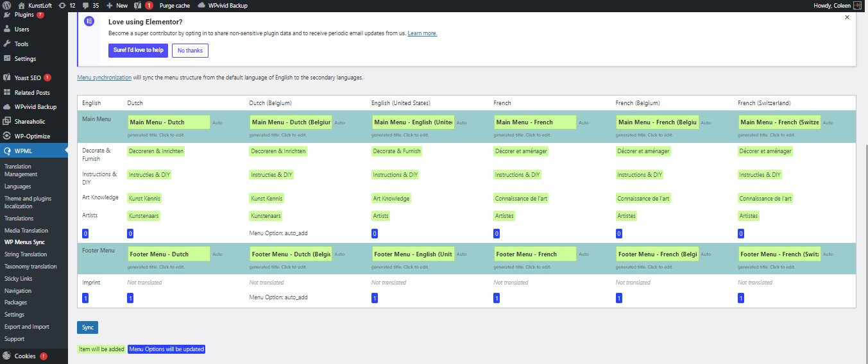
Task: Dismiss the Elementor notice with the X
Action: tap(847, 17)
